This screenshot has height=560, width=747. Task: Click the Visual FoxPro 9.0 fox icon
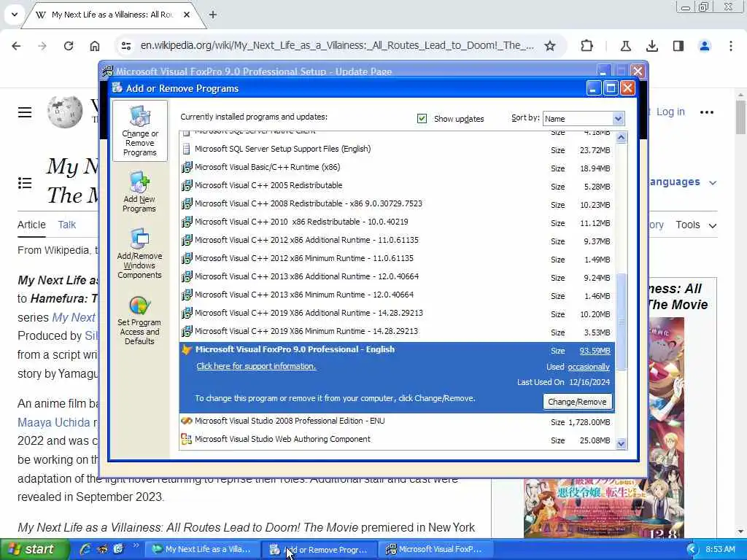[186, 349]
